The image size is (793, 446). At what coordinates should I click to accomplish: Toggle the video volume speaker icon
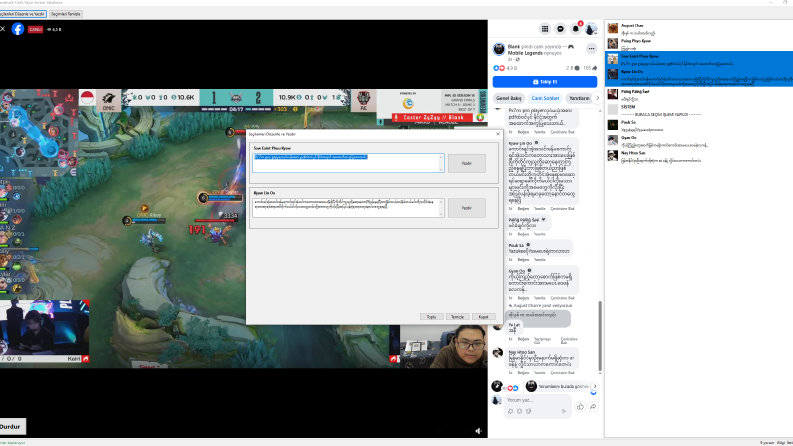(x=478, y=431)
